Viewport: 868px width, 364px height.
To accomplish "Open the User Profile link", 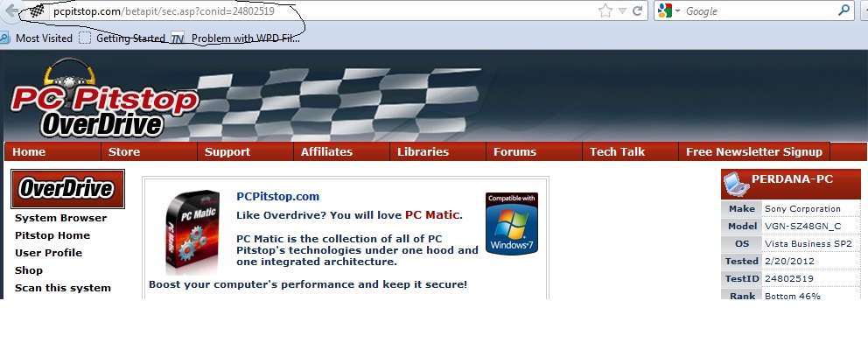I will (49, 253).
